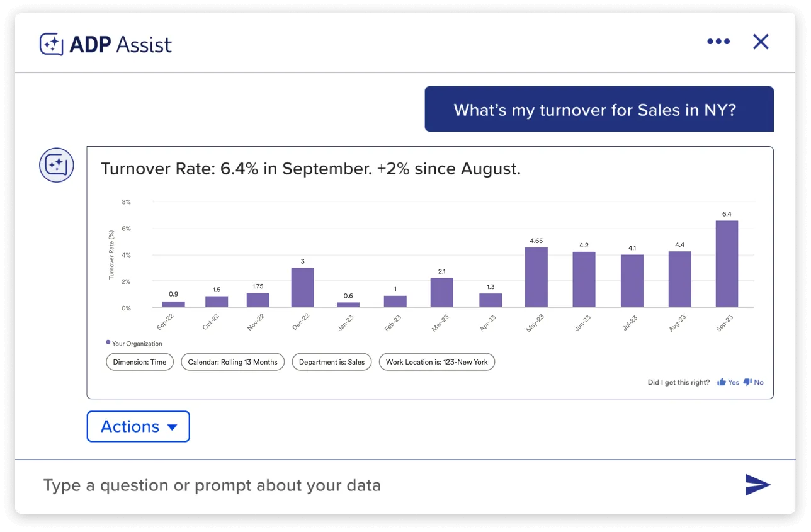
Task: Click the send message paper plane icon
Action: pos(758,485)
